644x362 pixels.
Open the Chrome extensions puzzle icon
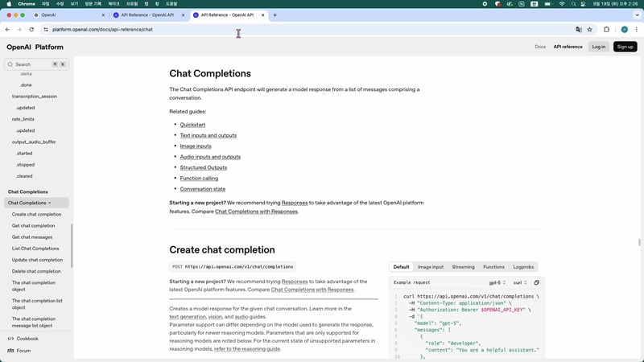(607, 30)
